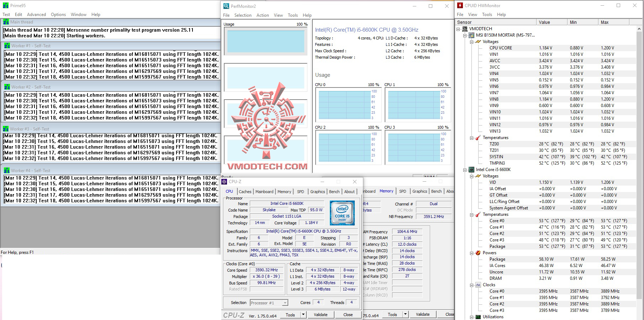644x320 pixels.
Task: Click the Powers flame icon in HWMonitor
Action: pos(478,253)
